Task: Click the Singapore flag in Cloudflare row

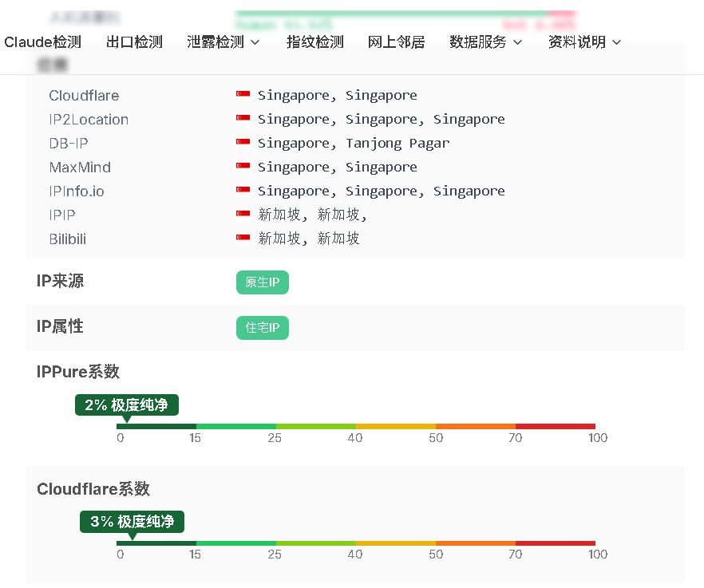Action: [243, 95]
